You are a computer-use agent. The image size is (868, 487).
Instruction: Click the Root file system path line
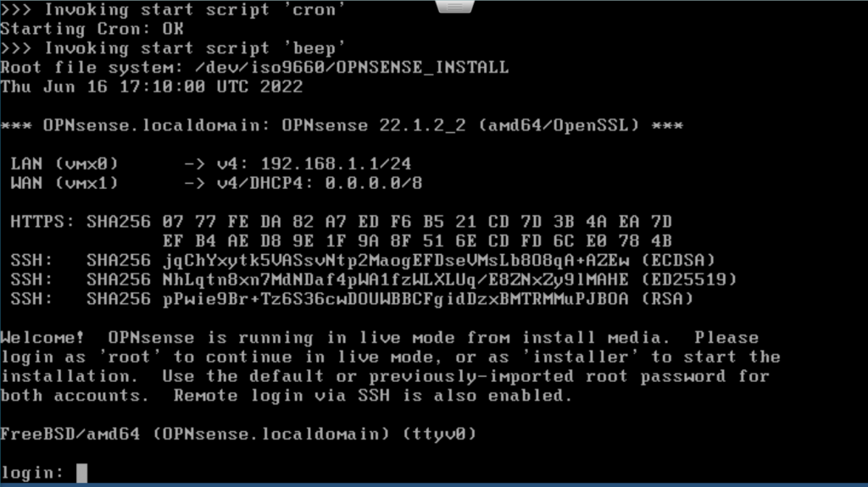click(254, 68)
